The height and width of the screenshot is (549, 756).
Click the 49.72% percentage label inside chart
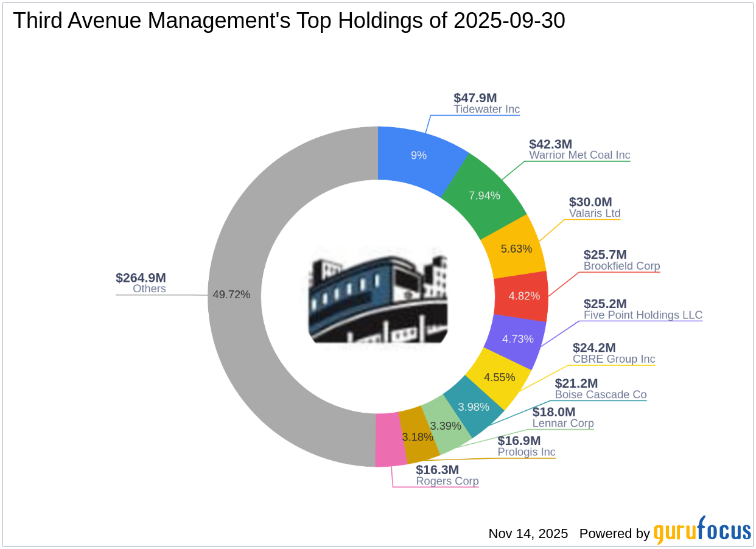[231, 295]
